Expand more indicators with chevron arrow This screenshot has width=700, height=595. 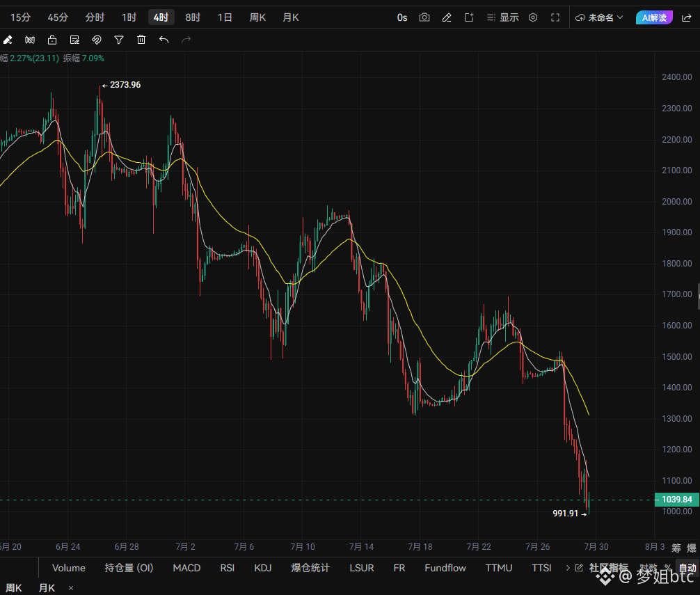click(x=568, y=568)
